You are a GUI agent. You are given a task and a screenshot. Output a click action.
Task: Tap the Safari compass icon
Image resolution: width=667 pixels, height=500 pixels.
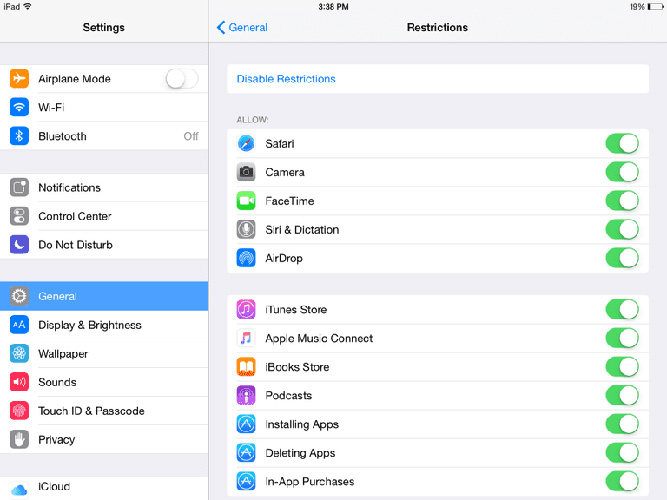(x=246, y=143)
